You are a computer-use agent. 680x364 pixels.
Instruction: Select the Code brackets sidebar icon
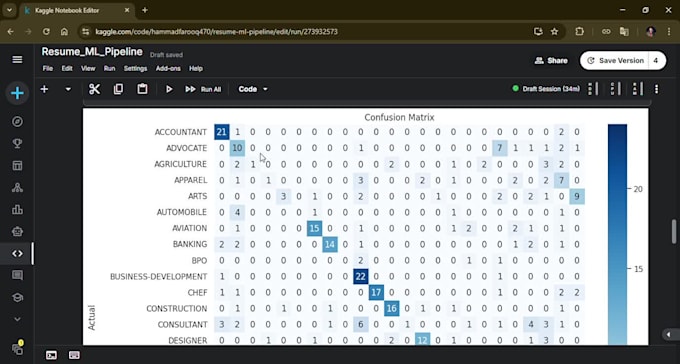click(17, 253)
